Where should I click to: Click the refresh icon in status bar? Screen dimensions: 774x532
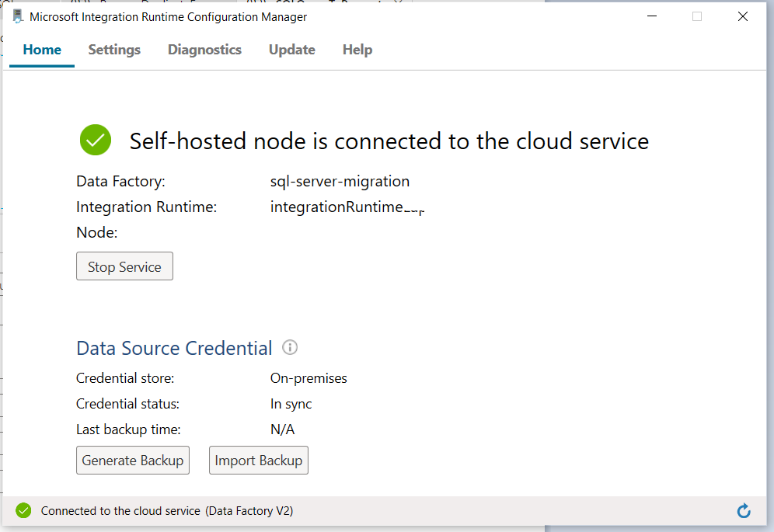point(744,511)
